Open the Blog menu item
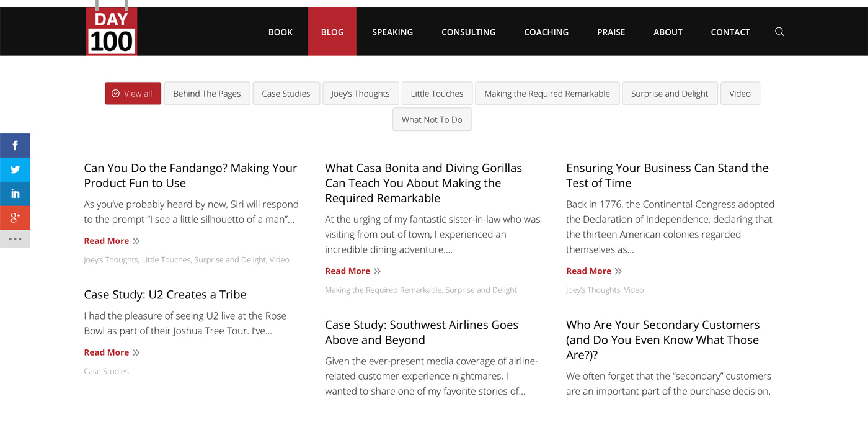This screenshot has height=430, width=868. pos(332,32)
